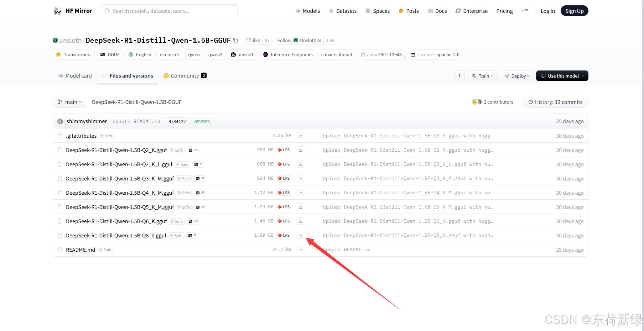Click the arxiv:2501.12948 tag
This screenshot has width=644, height=331.
click(x=381, y=54)
